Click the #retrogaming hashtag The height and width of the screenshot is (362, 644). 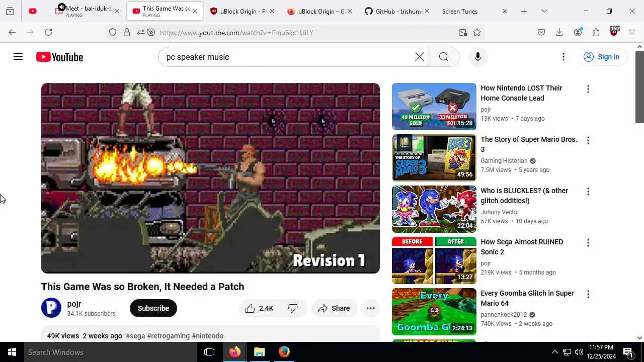[x=169, y=336]
